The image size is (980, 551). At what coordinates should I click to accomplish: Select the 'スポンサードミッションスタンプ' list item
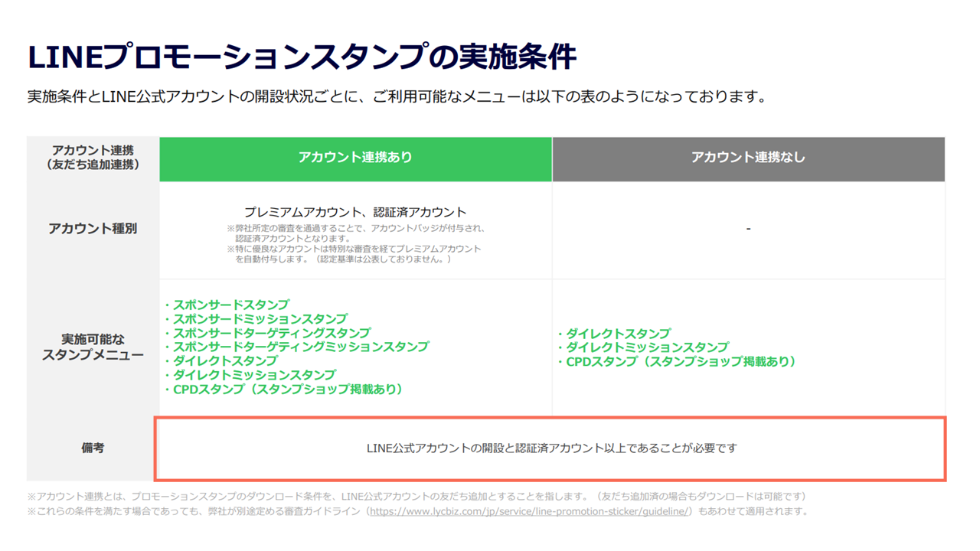(256, 318)
